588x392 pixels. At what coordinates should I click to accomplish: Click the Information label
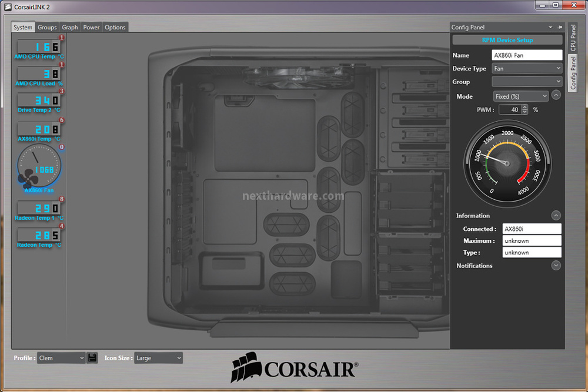[473, 216]
